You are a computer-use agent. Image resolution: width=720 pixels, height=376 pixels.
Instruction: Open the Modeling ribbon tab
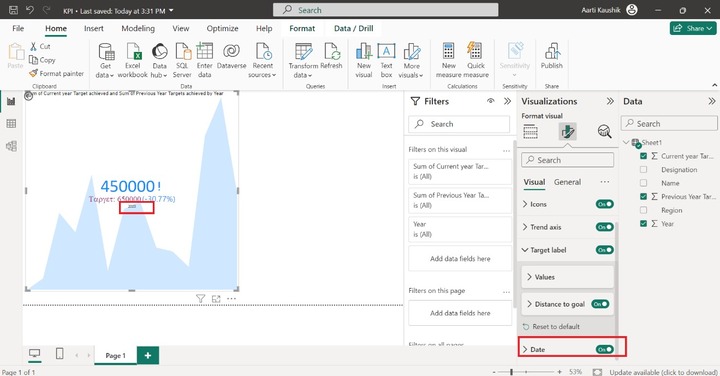(x=138, y=28)
